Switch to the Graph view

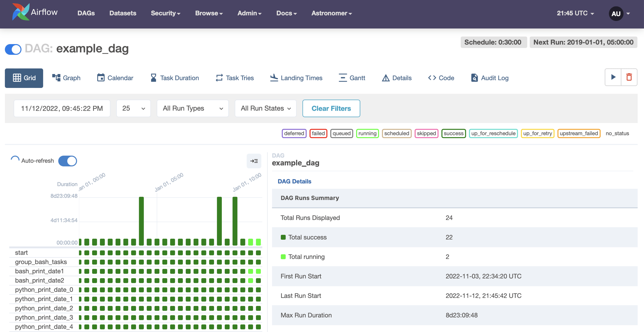pos(66,78)
